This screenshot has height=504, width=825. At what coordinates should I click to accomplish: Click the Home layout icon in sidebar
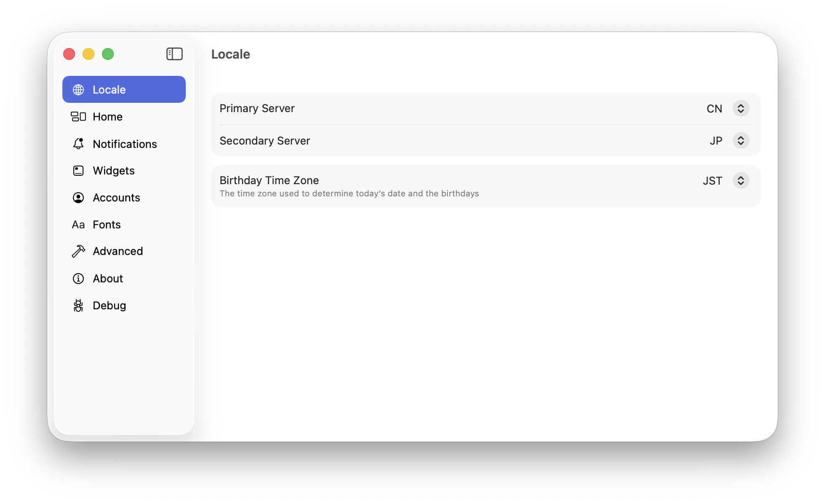coord(78,117)
